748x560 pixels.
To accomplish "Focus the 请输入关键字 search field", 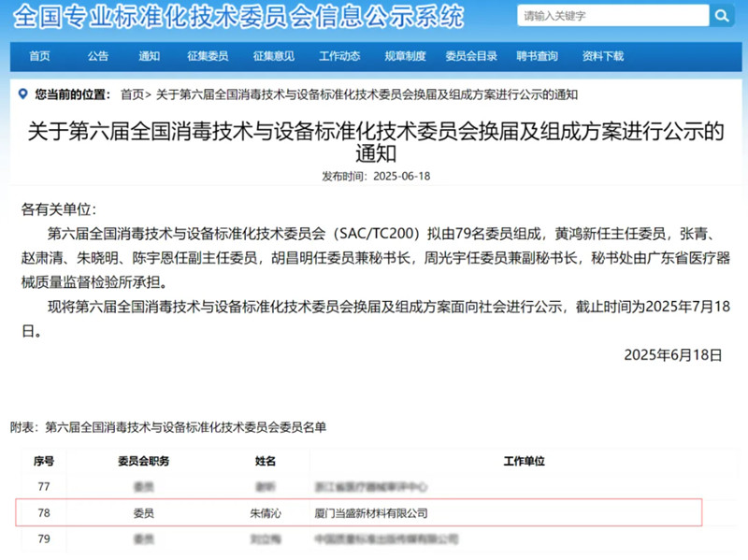I will 611,16.
